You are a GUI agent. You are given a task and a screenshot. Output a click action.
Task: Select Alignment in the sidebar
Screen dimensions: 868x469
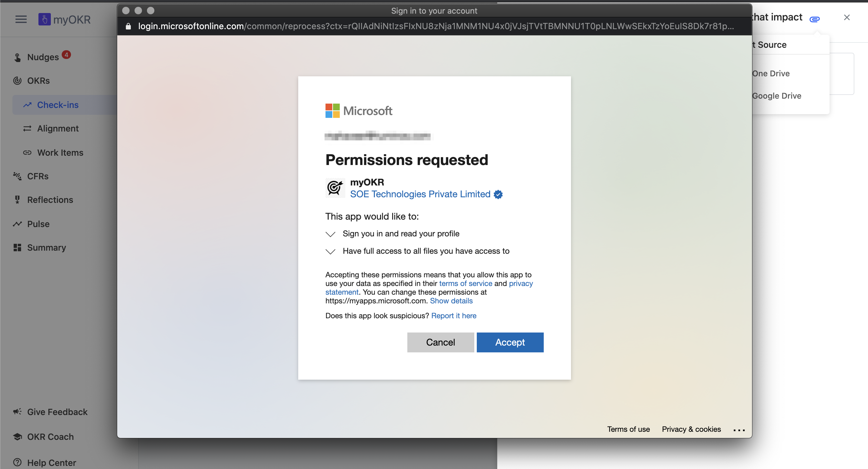58,128
